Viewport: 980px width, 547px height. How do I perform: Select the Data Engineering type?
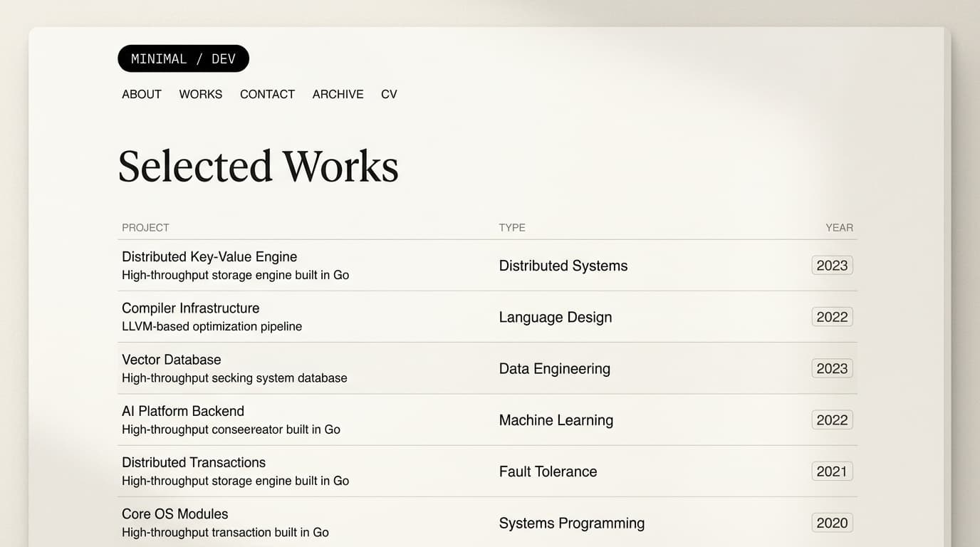tap(555, 368)
